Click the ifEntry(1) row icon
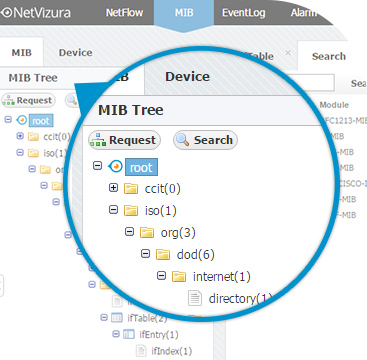Image resolution: width=367 pixels, height=360 pixels. (129, 334)
